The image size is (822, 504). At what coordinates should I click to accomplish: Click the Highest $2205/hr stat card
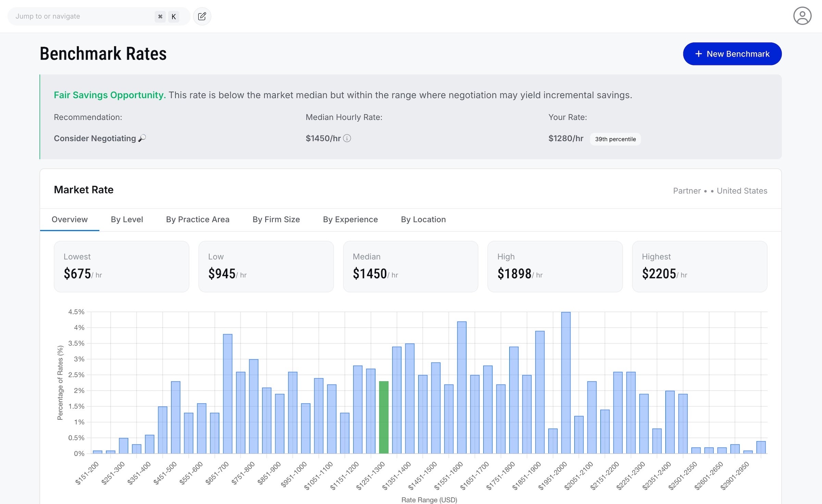700,267
